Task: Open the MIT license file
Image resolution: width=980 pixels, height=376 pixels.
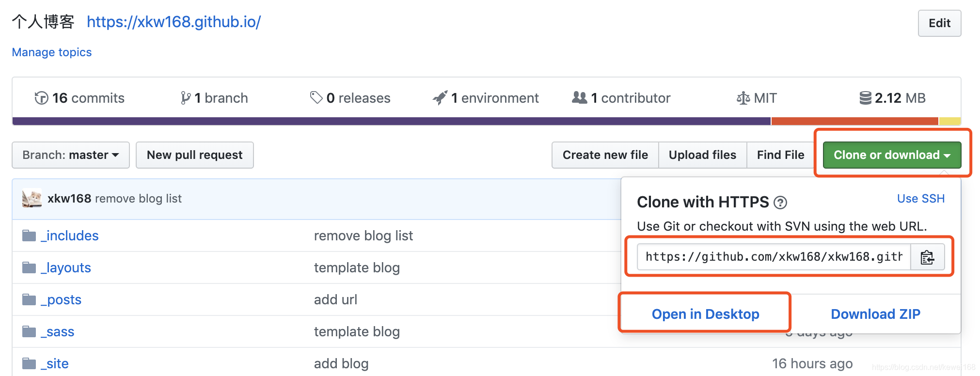Action: coord(757,98)
